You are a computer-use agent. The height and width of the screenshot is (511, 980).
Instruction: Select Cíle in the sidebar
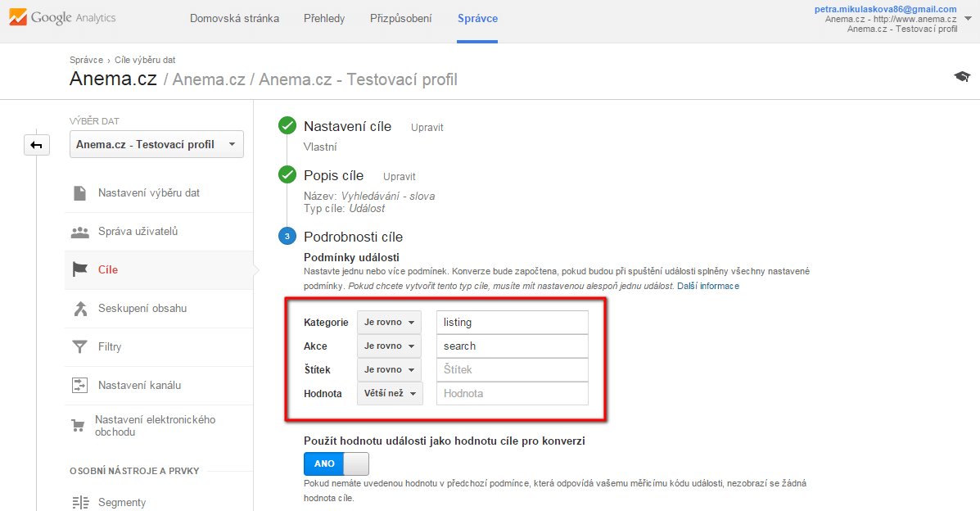pyautogui.click(x=108, y=269)
